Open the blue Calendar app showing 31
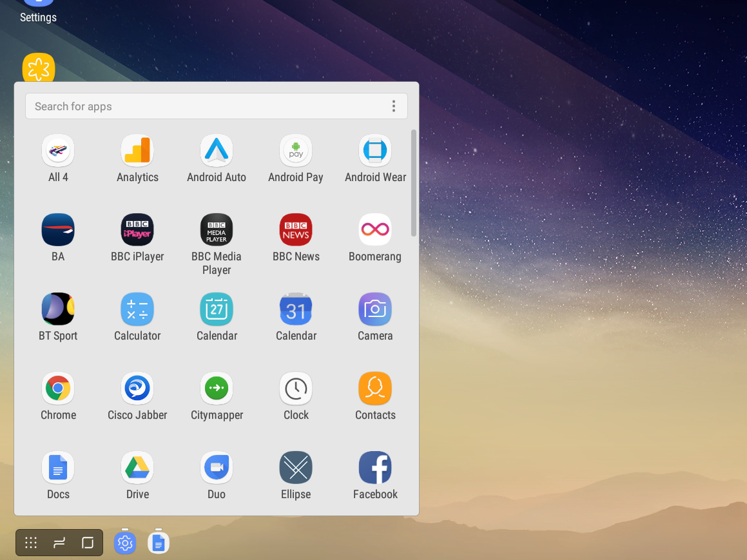 [x=296, y=309]
